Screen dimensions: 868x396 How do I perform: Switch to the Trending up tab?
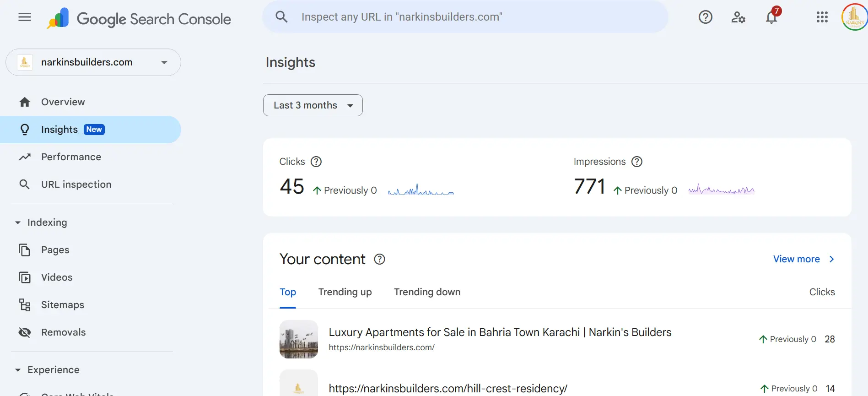(345, 292)
